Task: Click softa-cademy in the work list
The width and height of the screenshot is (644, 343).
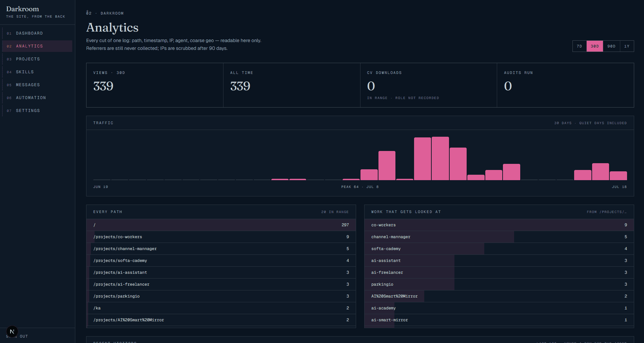Action: (499, 249)
